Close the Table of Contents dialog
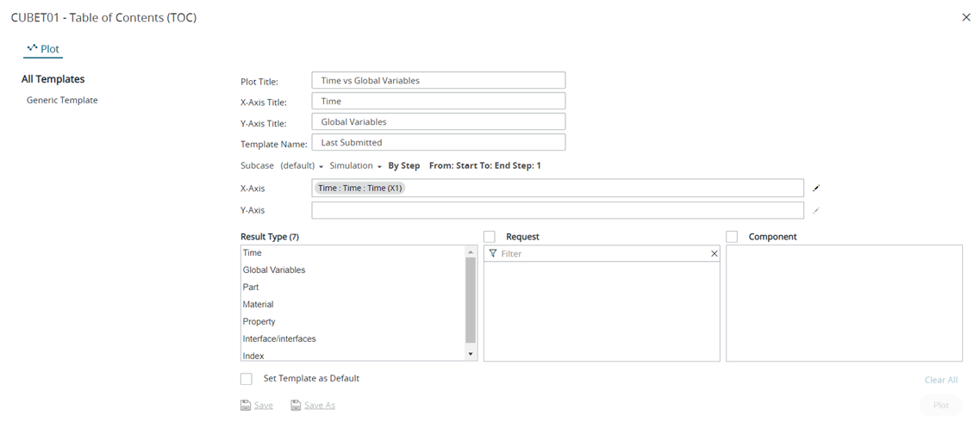Image resolution: width=980 pixels, height=434 pixels. (x=965, y=17)
